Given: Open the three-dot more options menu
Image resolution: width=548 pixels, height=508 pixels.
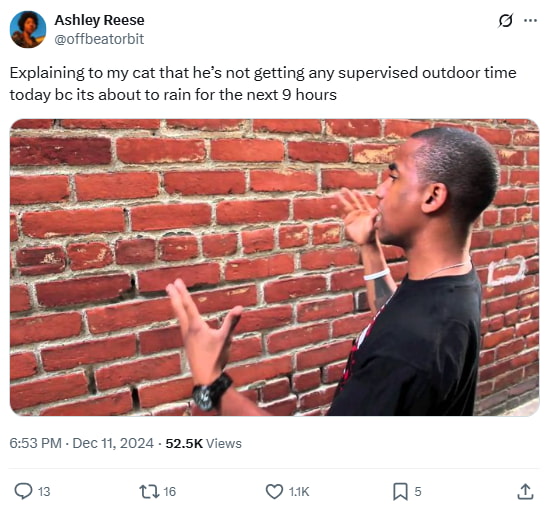Looking at the screenshot, I should [x=531, y=21].
